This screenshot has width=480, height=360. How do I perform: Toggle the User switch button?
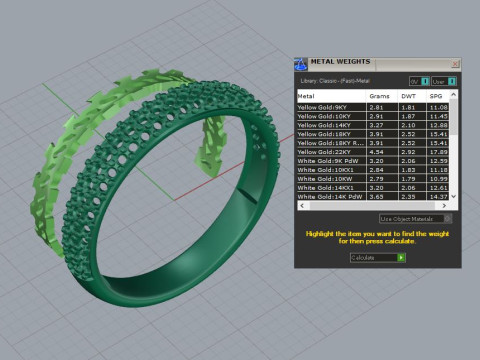coord(444,81)
